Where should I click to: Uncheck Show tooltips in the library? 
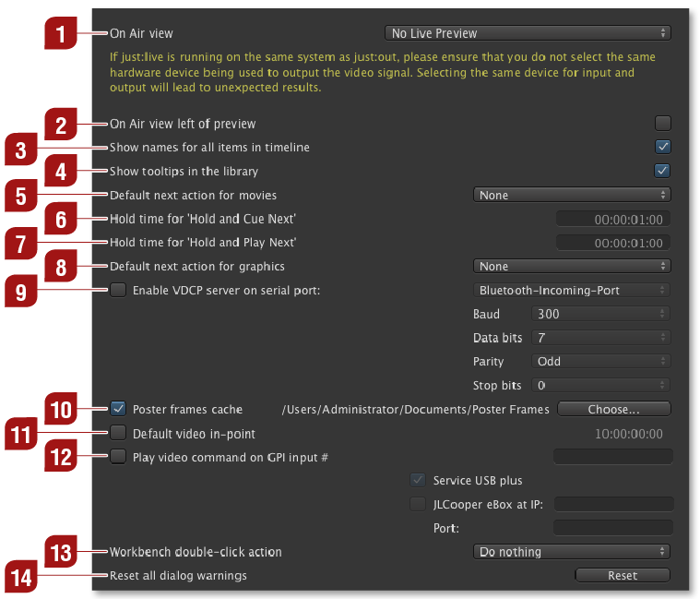coord(662,171)
